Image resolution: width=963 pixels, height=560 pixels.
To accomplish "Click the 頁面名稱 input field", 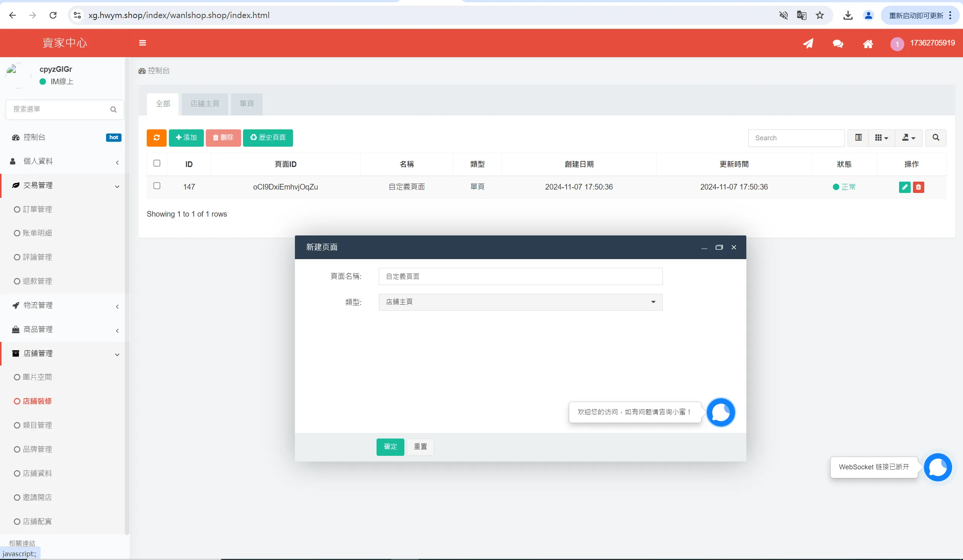I will point(520,276).
